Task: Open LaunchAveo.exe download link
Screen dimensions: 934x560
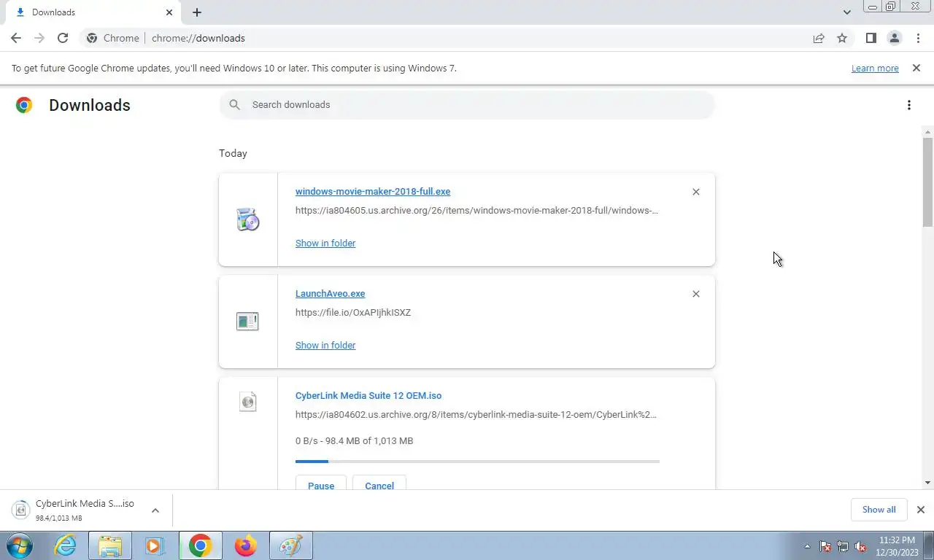Action: tap(330, 293)
